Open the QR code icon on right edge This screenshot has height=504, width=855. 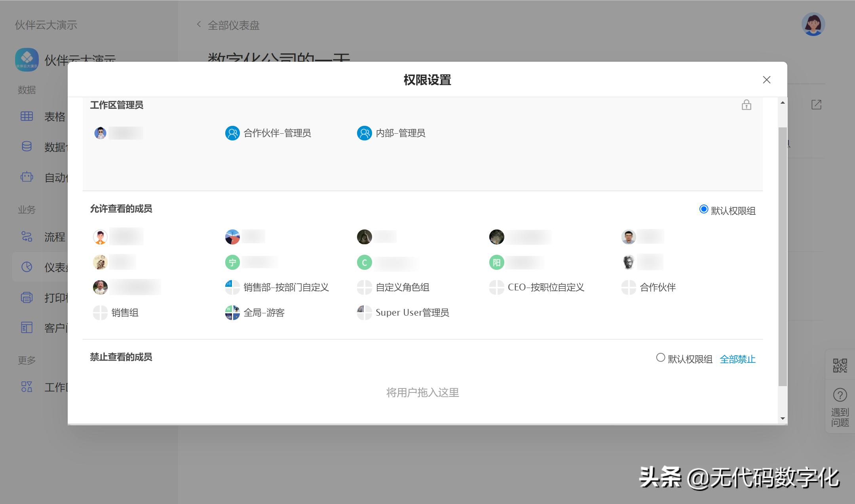(839, 365)
